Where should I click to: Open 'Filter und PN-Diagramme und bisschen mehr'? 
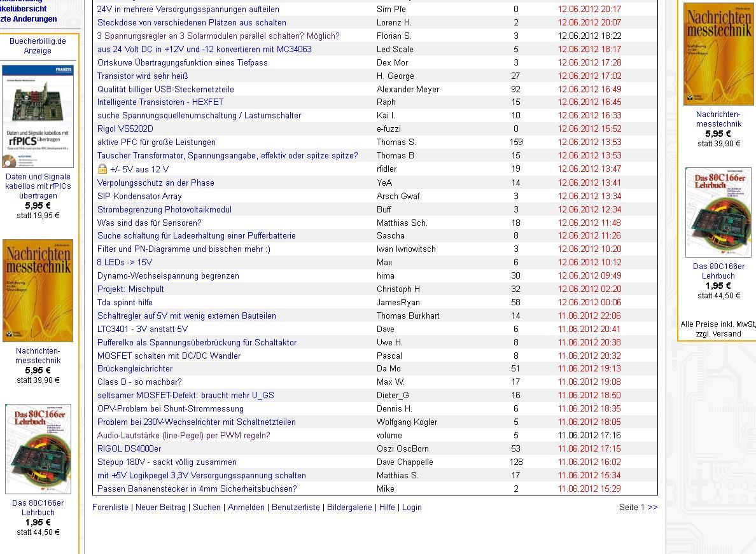pyautogui.click(x=184, y=249)
